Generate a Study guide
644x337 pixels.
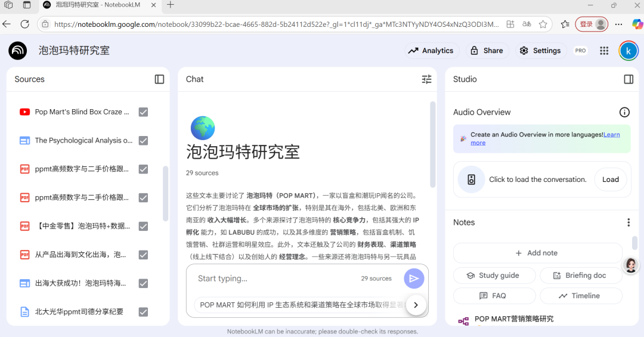[x=494, y=276]
